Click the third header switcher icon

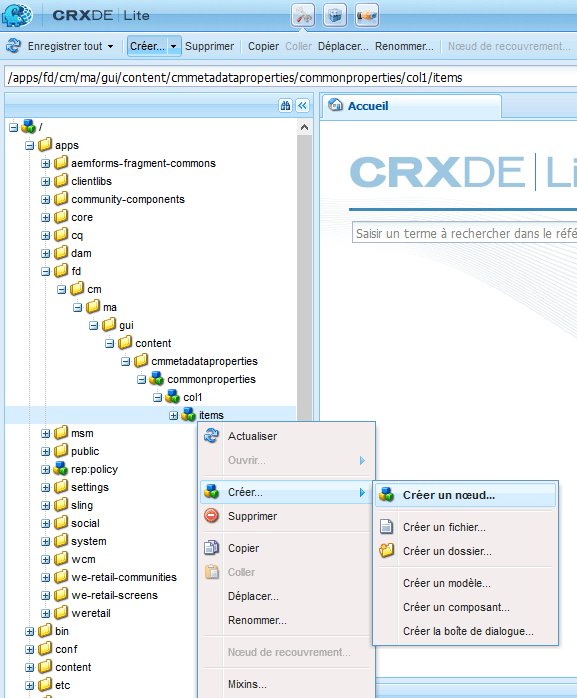tap(367, 16)
